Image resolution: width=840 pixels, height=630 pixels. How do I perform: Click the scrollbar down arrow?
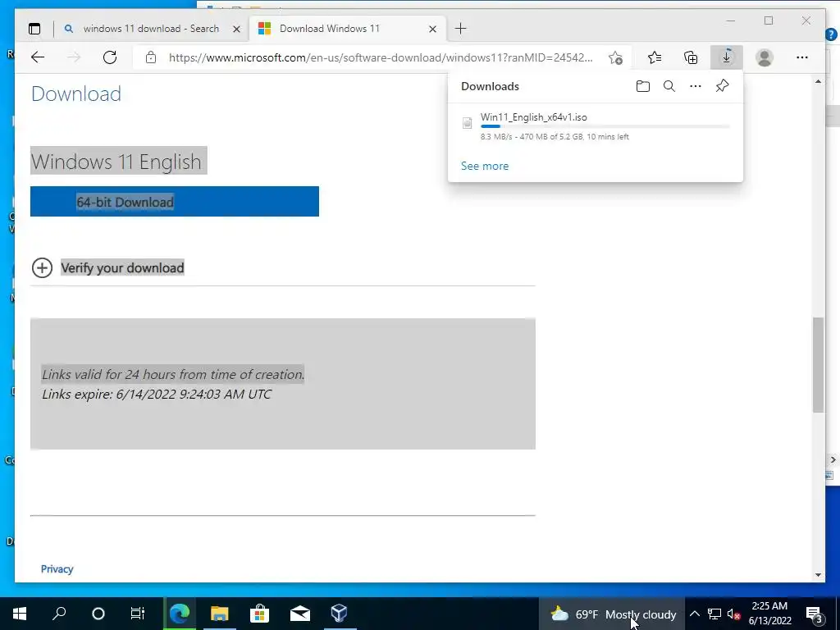pos(818,575)
